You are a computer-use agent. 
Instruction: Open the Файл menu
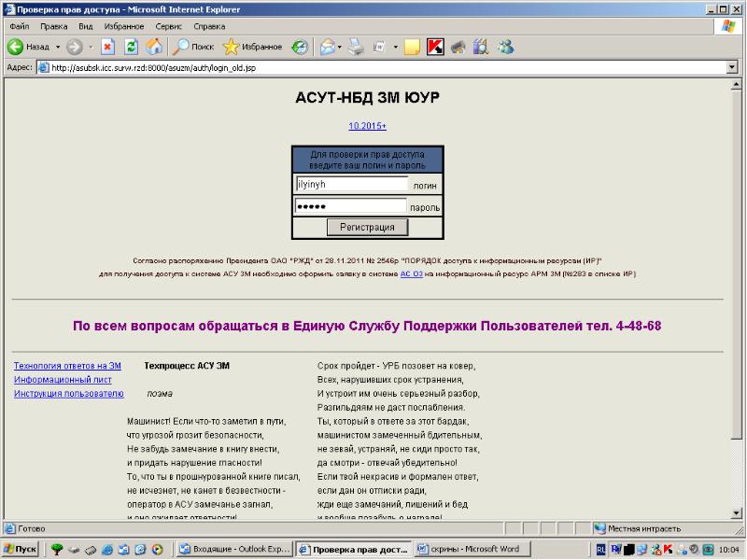click(19, 27)
